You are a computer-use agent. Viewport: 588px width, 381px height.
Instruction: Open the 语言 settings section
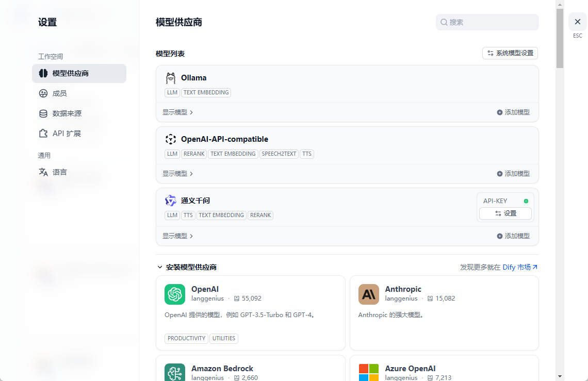(x=58, y=172)
